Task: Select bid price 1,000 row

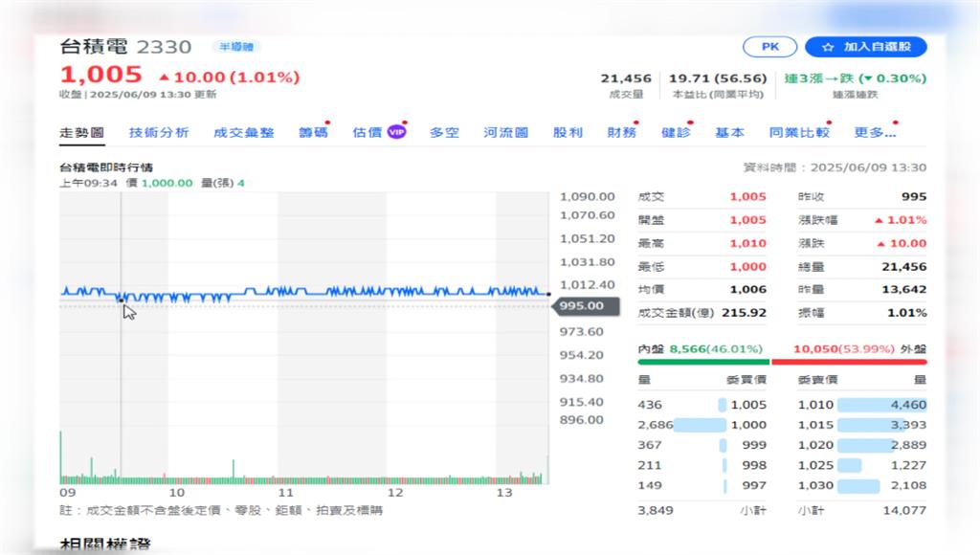Action: [x=702, y=425]
